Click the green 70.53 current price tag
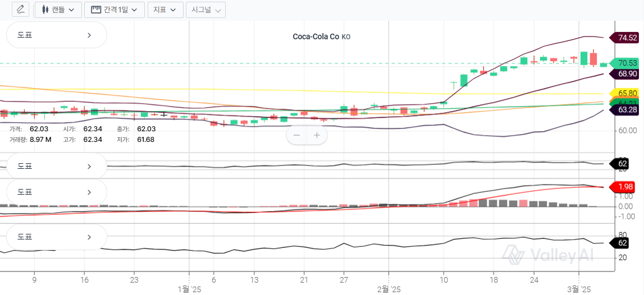The height and width of the screenshot is (295, 644). (627, 63)
